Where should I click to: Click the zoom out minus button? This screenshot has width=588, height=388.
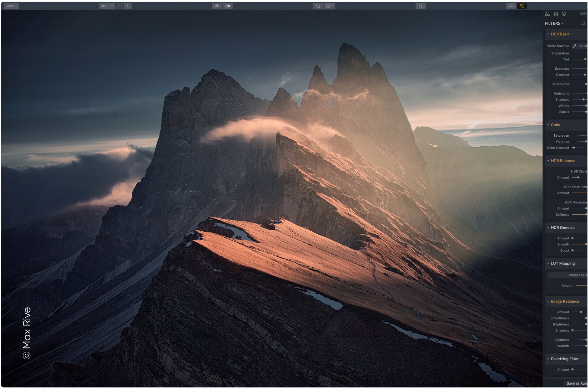click(x=119, y=6)
